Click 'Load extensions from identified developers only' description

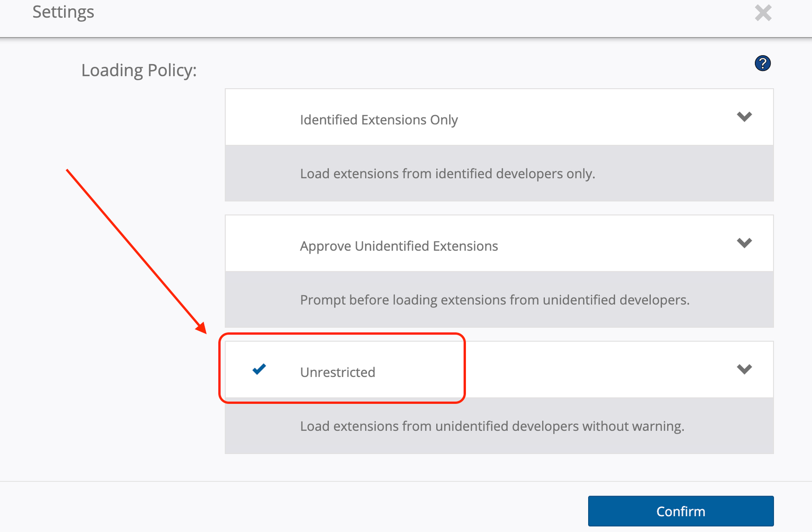(447, 173)
